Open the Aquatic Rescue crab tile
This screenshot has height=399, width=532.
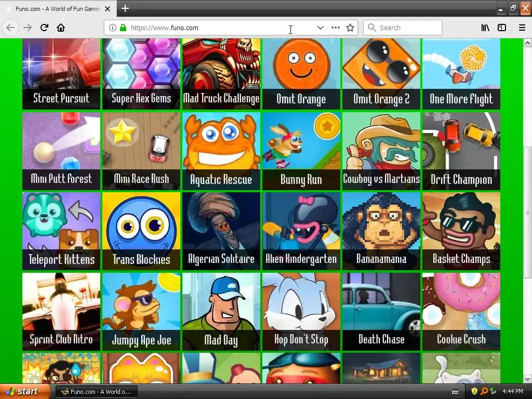pos(221,151)
